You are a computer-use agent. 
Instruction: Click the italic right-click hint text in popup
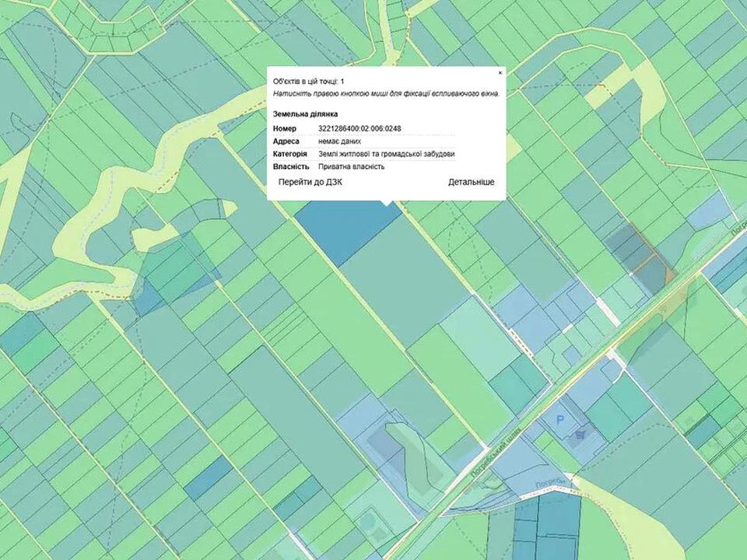(x=386, y=93)
